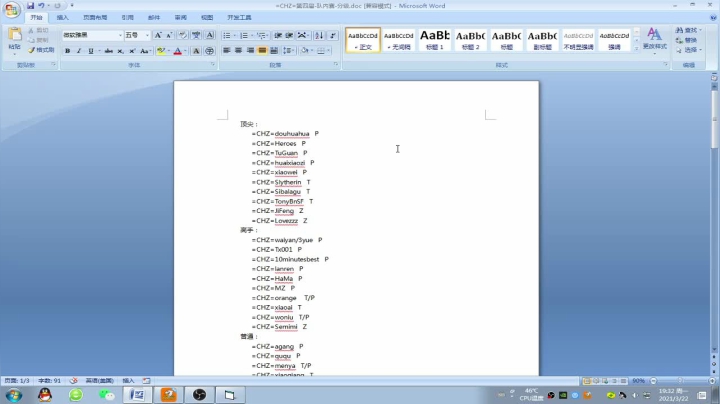Apply the Subtitle (副标题) style
The image size is (720, 404).
[542, 39]
